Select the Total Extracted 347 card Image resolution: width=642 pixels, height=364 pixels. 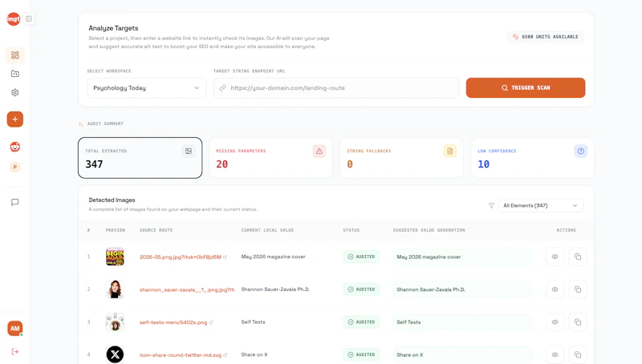[140, 158]
